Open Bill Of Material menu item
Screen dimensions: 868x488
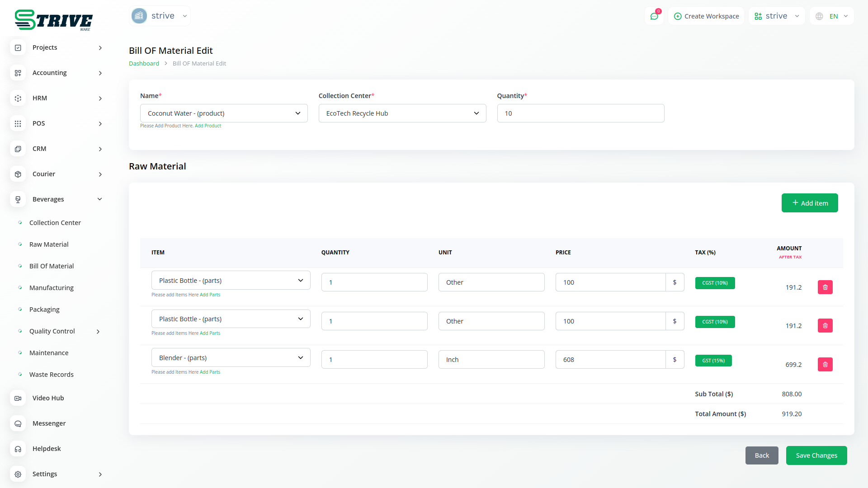[x=52, y=266]
